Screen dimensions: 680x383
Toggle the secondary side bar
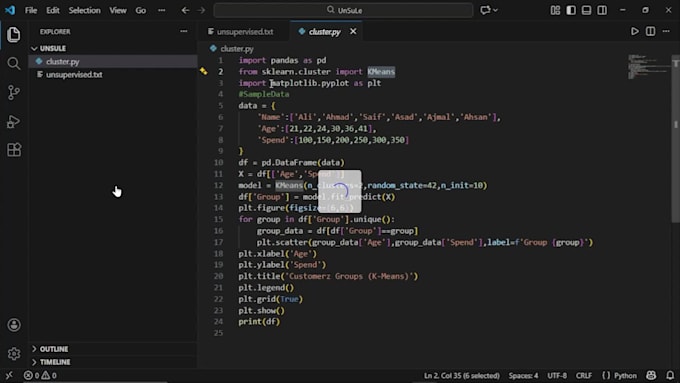(602, 10)
